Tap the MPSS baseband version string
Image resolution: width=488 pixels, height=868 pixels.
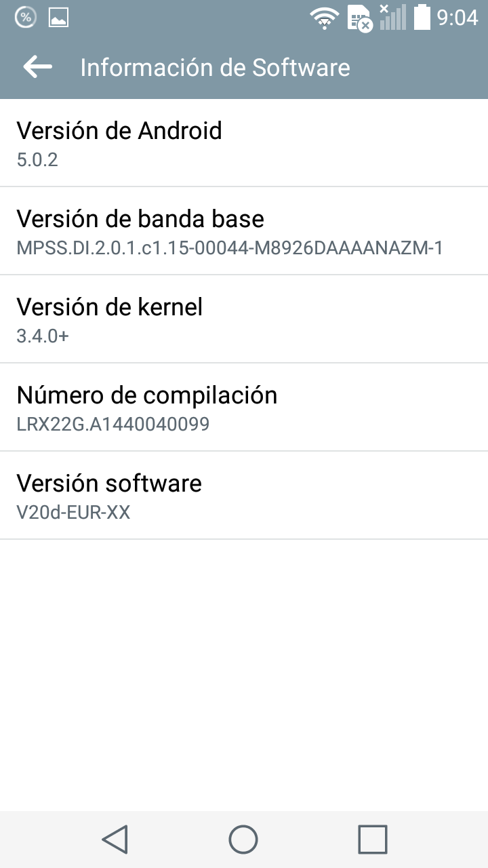230,248
